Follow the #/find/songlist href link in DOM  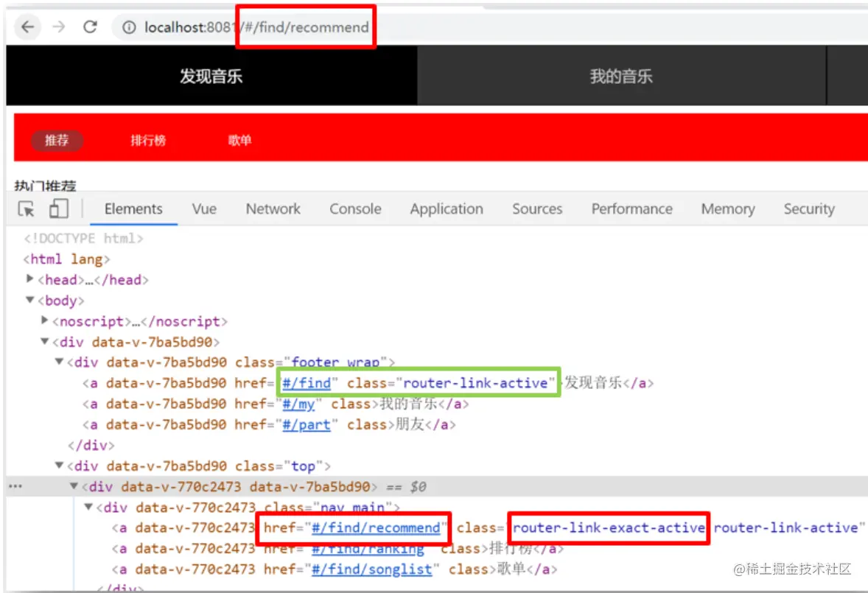[372, 569]
